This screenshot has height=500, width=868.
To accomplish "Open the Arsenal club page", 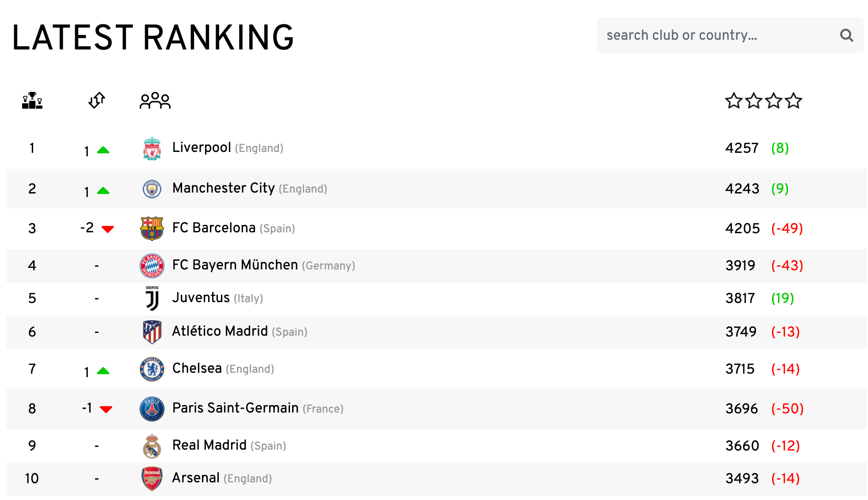I will click(x=196, y=478).
